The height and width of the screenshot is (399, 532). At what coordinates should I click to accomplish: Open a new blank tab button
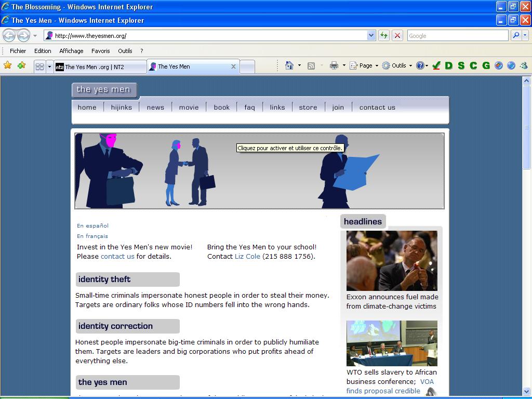pyautogui.click(x=247, y=66)
